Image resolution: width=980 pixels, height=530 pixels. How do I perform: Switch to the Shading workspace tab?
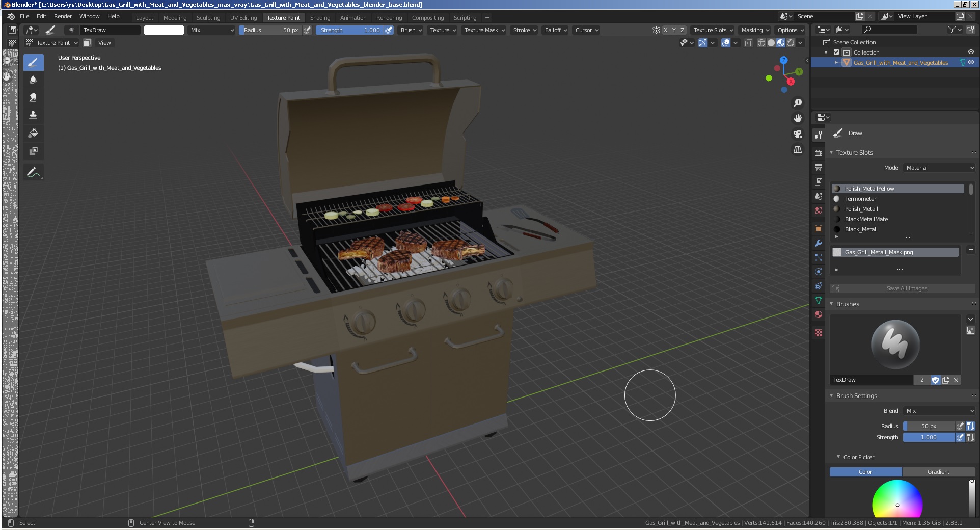click(x=320, y=18)
